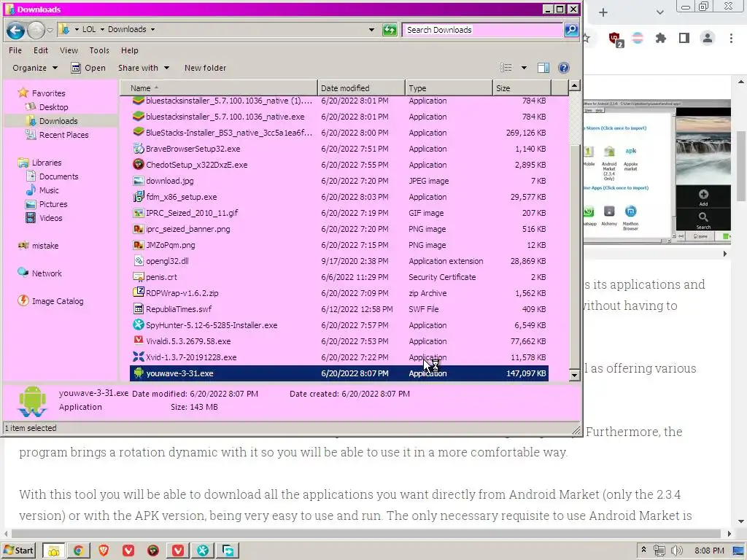Open the File menu
Viewport: 747px width, 560px height.
point(15,50)
